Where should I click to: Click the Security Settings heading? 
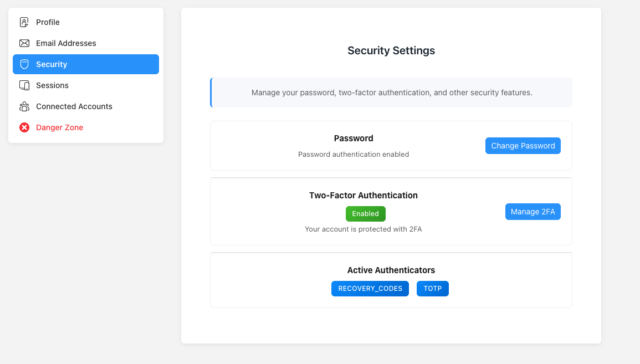click(391, 50)
